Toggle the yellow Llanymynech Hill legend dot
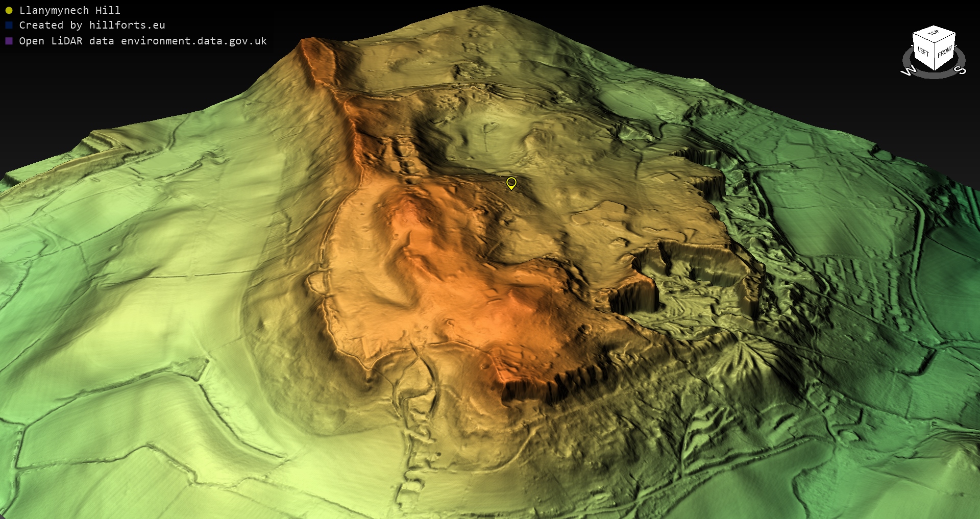Viewport: 980px width, 519px height. (9, 10)
